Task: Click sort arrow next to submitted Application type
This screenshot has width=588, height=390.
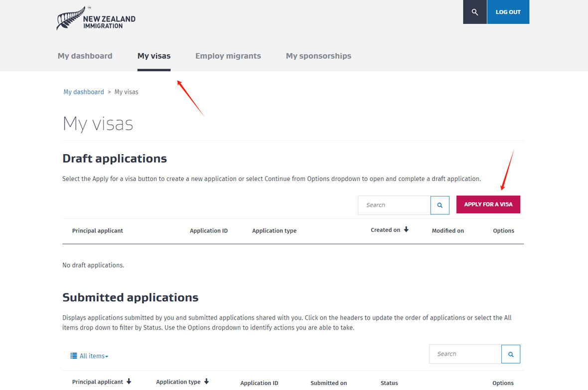Action: coord(206,382)
